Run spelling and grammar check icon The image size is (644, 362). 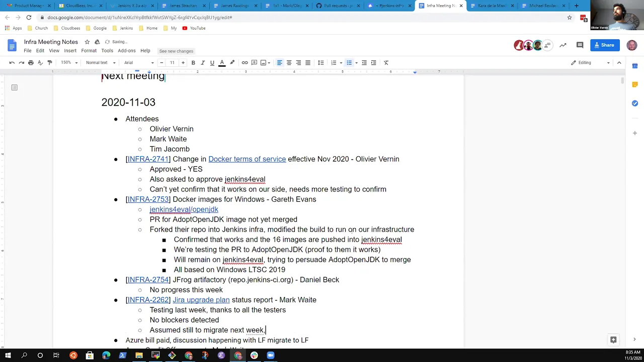point(40,63)
